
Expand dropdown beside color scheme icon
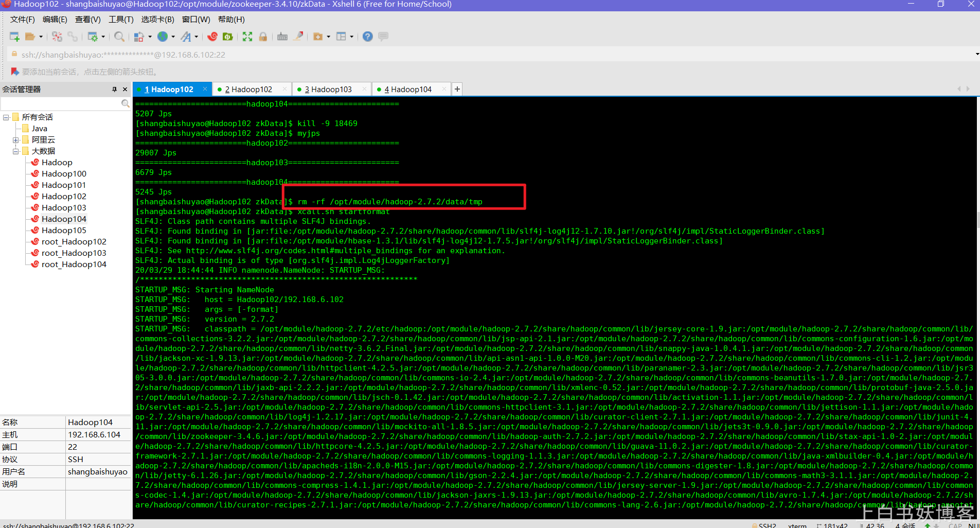[150, 37]
